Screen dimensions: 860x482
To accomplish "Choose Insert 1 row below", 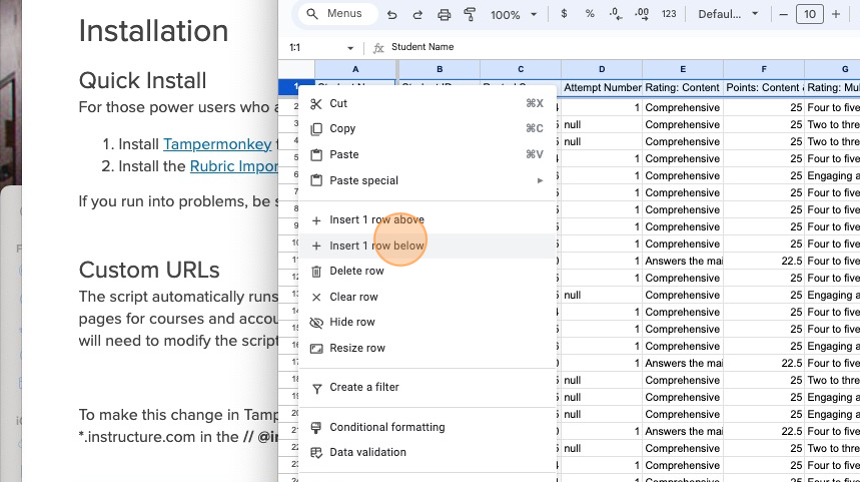I will [376, 246].
